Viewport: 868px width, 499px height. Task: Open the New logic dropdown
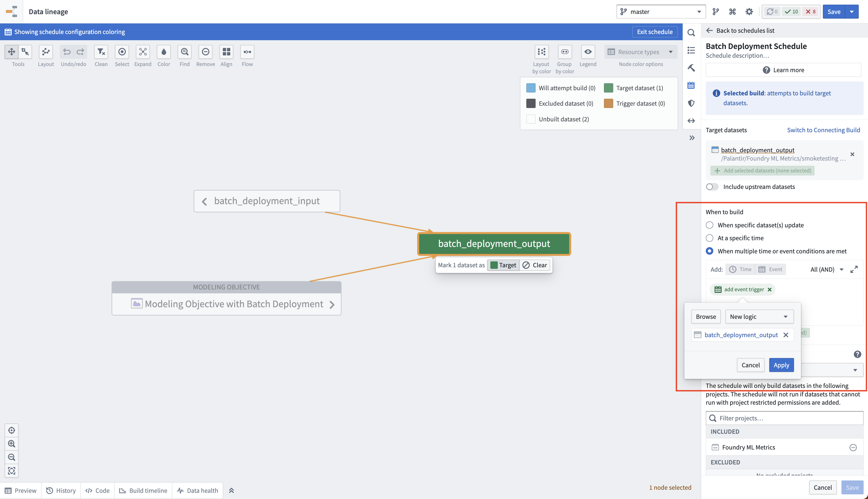pos(759,317)
